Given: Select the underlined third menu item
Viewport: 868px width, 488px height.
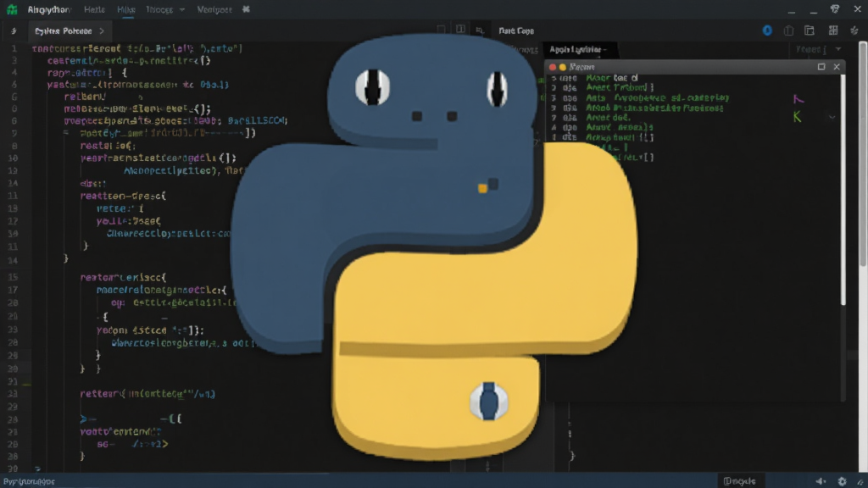Looking at the screenshot, I should pyautogui.click(x=126, y=9).
